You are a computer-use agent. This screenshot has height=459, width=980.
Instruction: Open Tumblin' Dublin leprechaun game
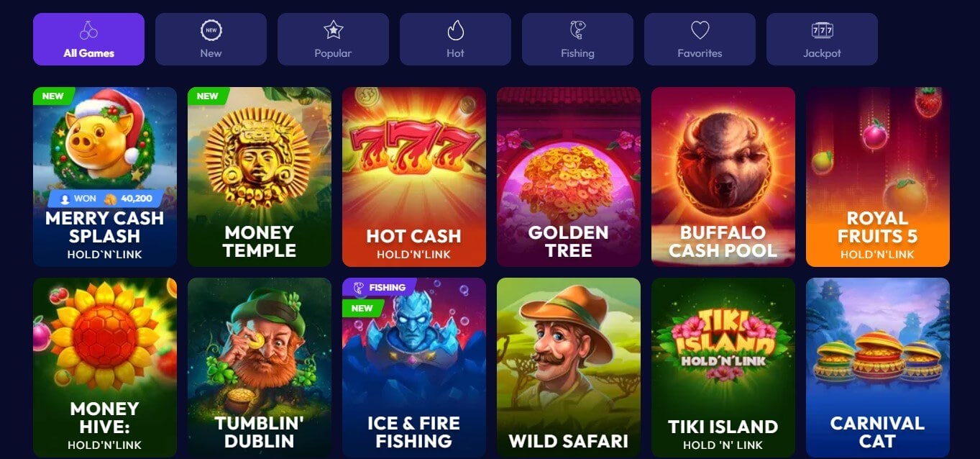pos(260,368)
